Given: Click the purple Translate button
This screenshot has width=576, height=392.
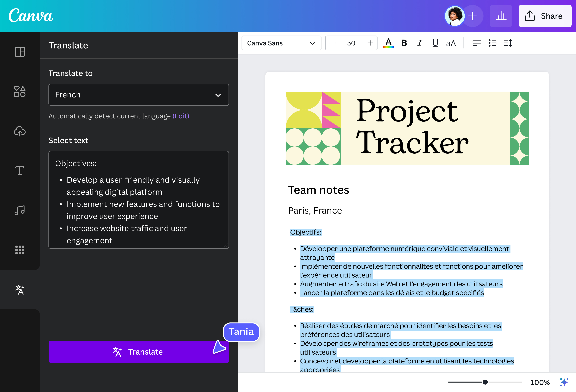Looking at the screenshot, I should pos(139,352).
